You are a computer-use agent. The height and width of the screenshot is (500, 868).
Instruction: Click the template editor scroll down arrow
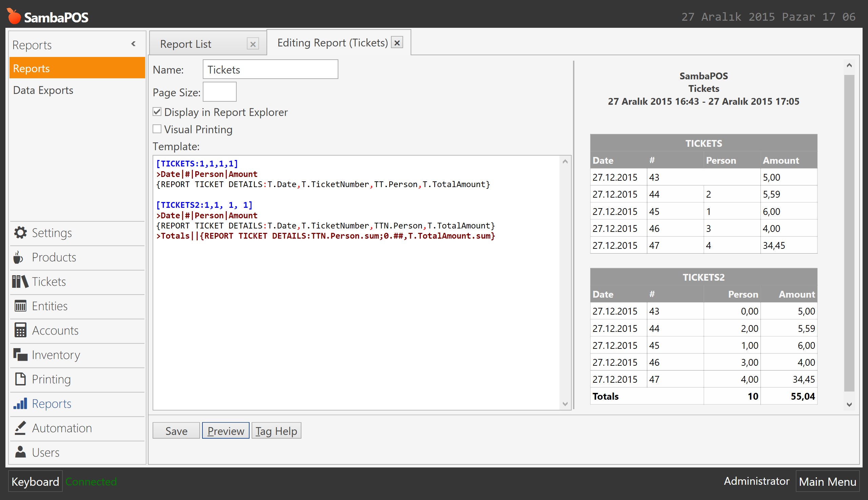(x=565, y=404)
